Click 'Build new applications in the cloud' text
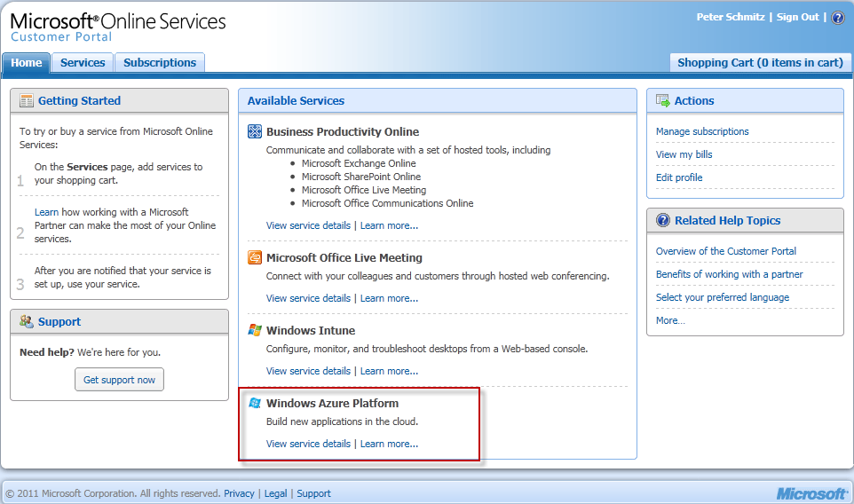 342,421
